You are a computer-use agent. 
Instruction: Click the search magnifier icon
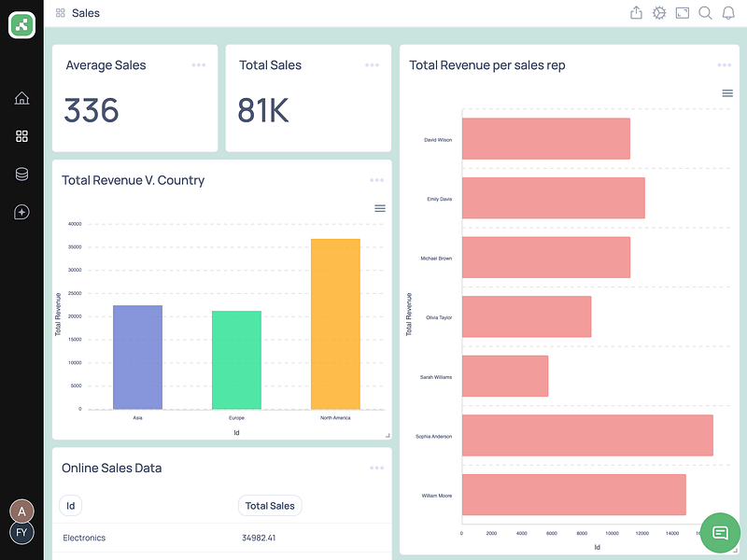[x=705, y=13]
